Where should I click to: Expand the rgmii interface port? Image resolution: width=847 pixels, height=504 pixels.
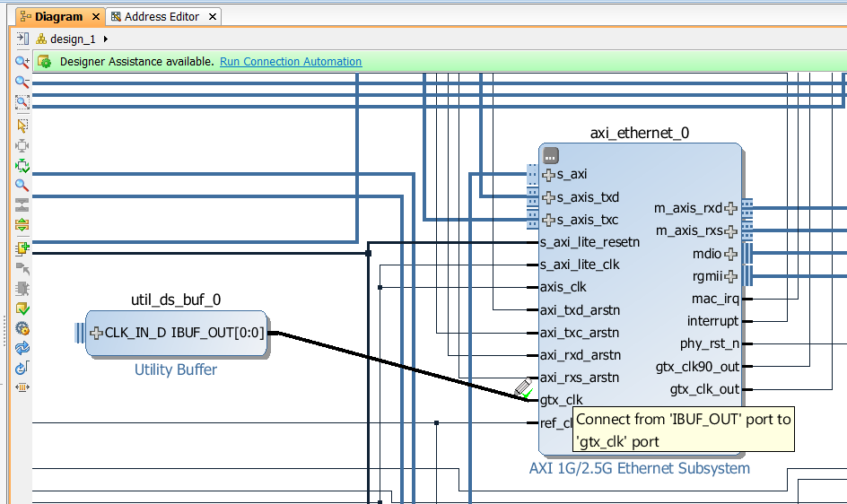(731, 276)
